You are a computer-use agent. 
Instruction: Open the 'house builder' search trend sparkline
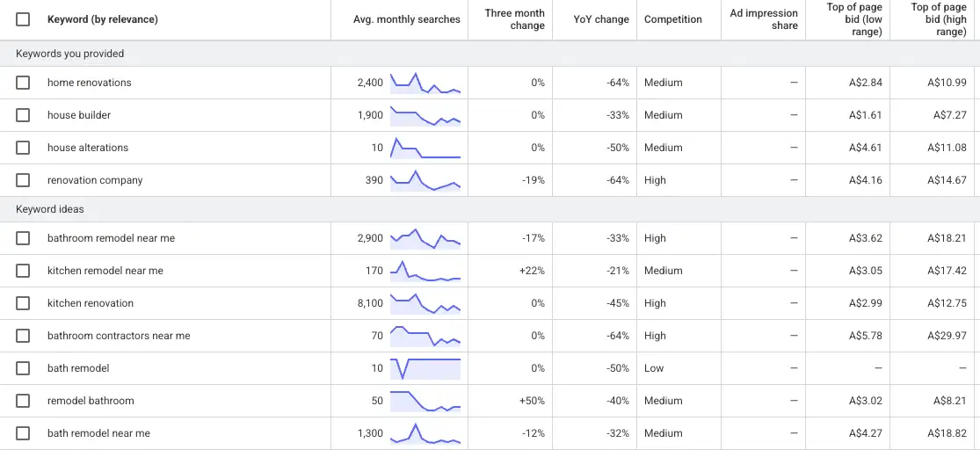pyautogui.click(x=425, y=116)
